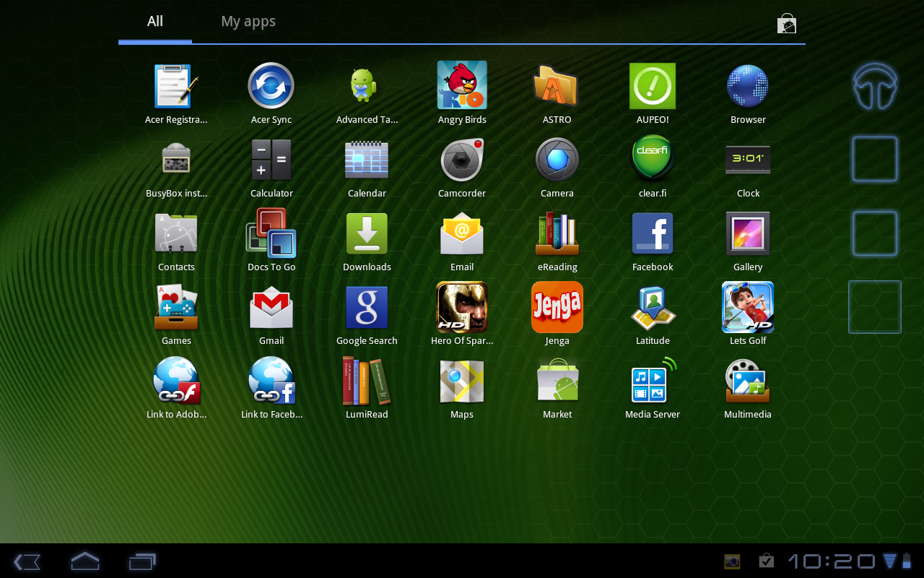The width and height of the screenshot is (924, 578).
Task: Show recent apps list
Action: tap(142, 561)
